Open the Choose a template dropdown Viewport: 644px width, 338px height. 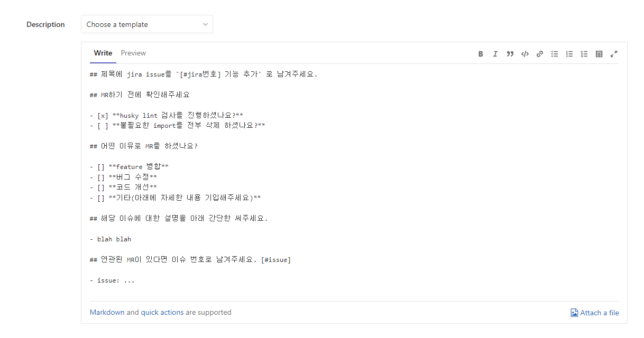[x=147, y=24]
